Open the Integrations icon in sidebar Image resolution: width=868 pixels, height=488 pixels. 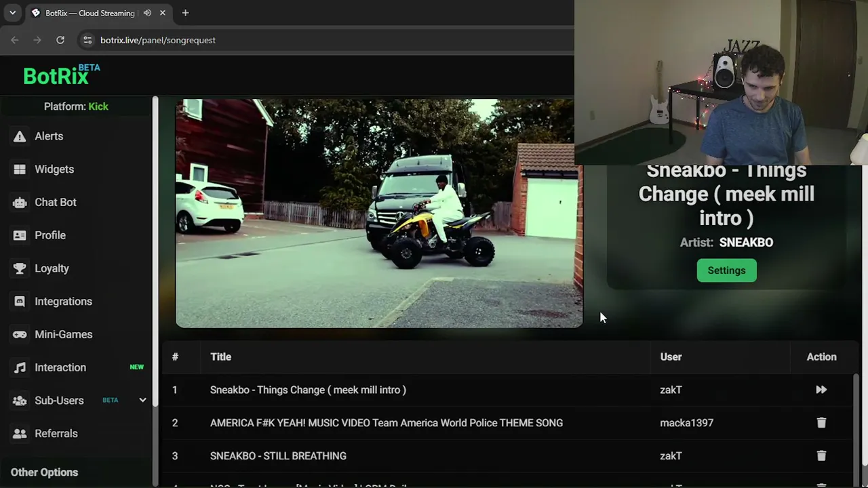coord(20,302)
